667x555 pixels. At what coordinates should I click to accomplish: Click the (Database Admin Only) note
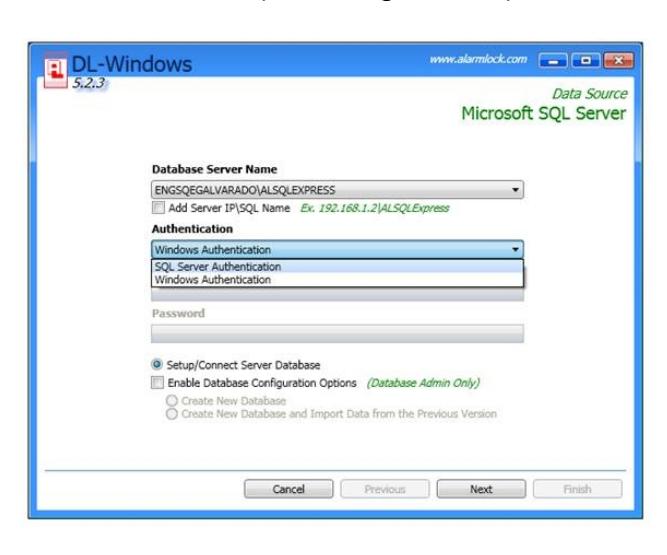[423, 383]
